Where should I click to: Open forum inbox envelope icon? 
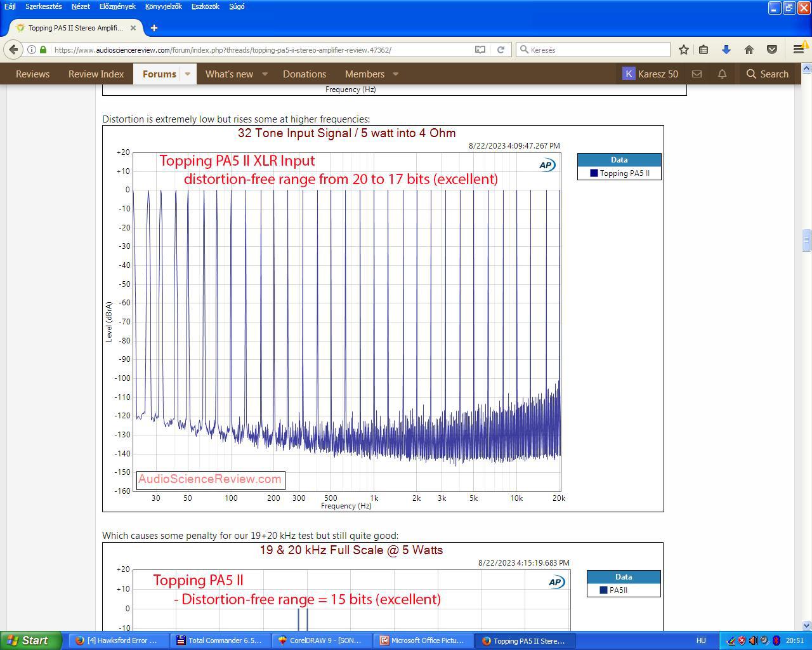tap(697, 74)
